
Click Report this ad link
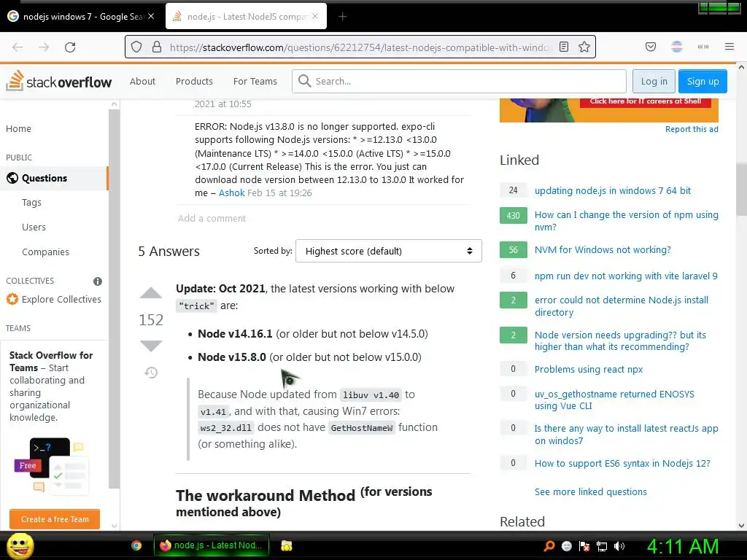click(692, 129)
